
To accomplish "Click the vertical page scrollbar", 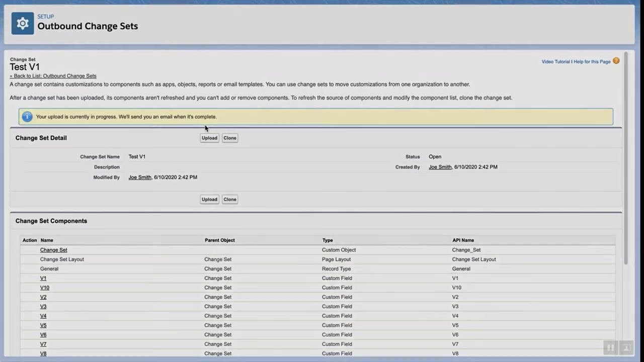I will (625, 157).
